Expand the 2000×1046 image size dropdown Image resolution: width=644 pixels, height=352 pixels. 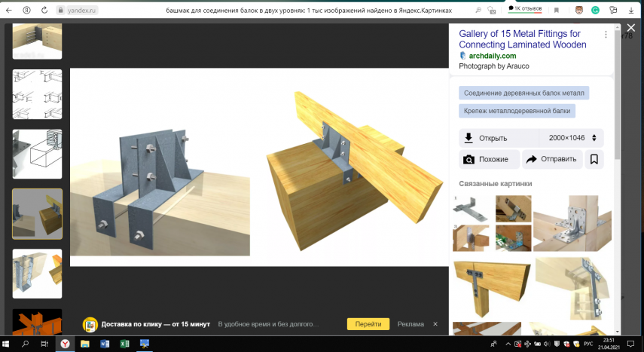[594, 138]
